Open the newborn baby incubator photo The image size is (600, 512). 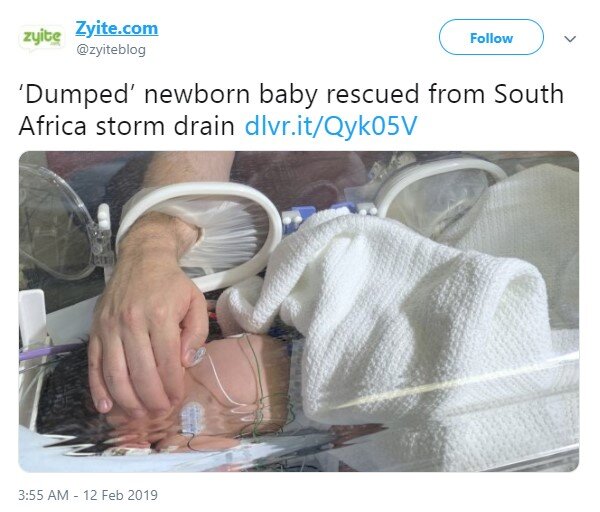coord(299,311)
